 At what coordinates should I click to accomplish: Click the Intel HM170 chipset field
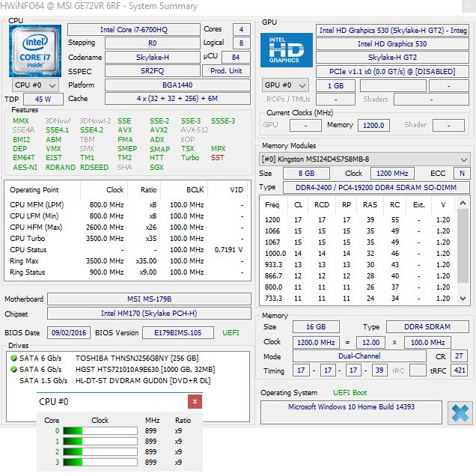pyautogui.click(x=149, y=314)
